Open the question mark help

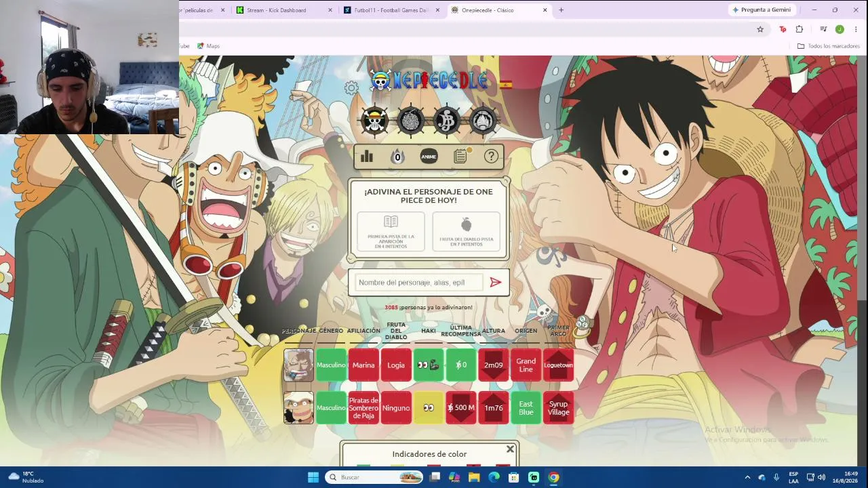click(x=491, y=157)
